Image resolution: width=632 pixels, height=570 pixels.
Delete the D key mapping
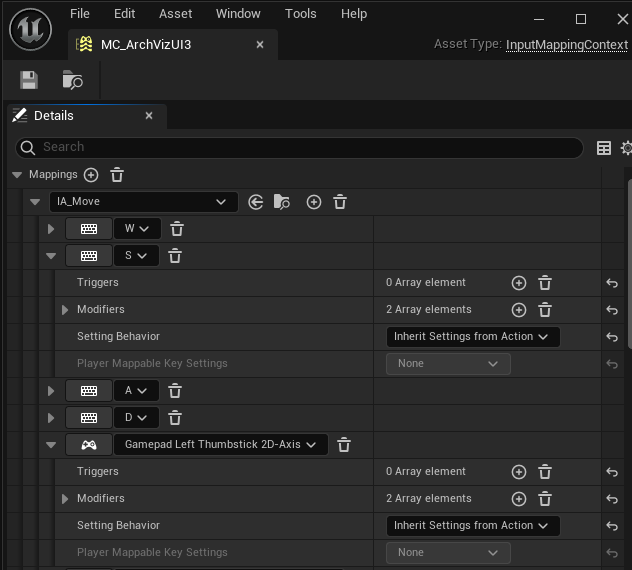pyautogui.click(x=175, y=418)
